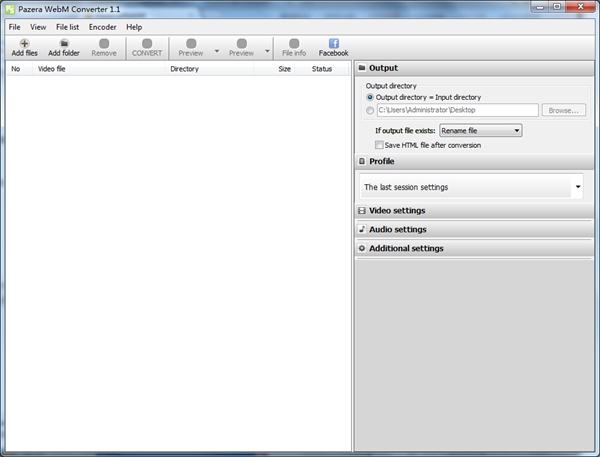This screenshot has width=600, height=457.
Task: Click the Browse... button
Action: [563, 110]
